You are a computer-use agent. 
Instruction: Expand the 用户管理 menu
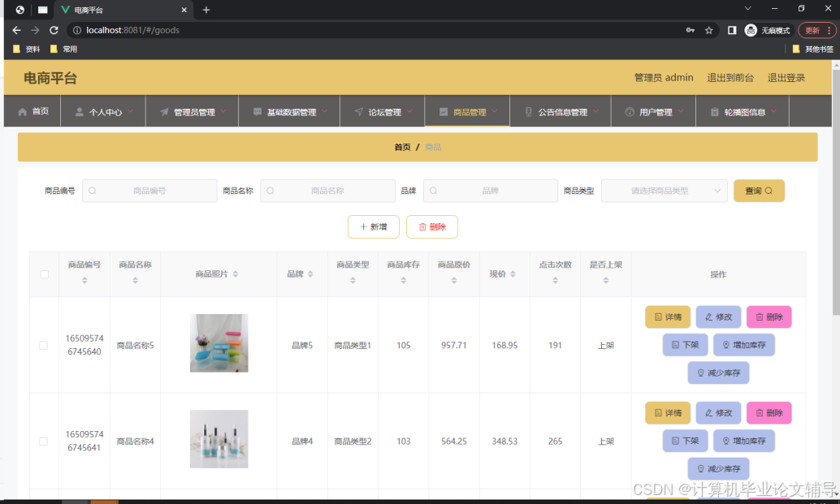click(654, 112)
